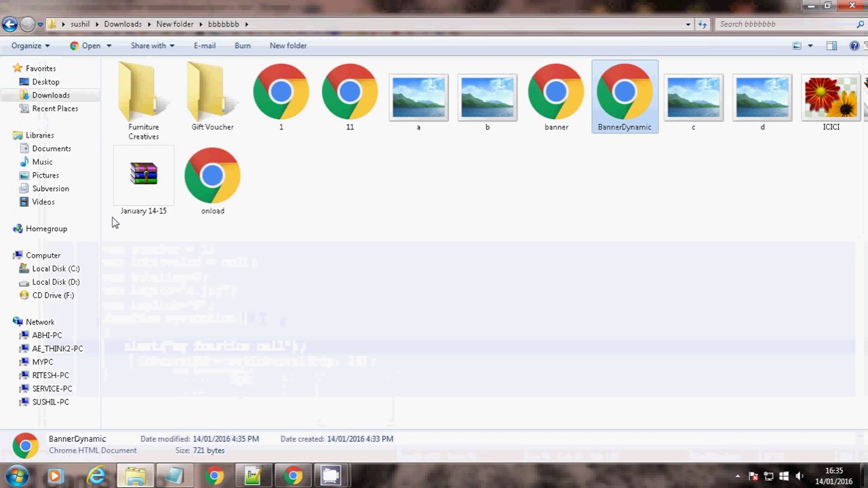
Task: Change view with the views icon
Action: [797, 45]
